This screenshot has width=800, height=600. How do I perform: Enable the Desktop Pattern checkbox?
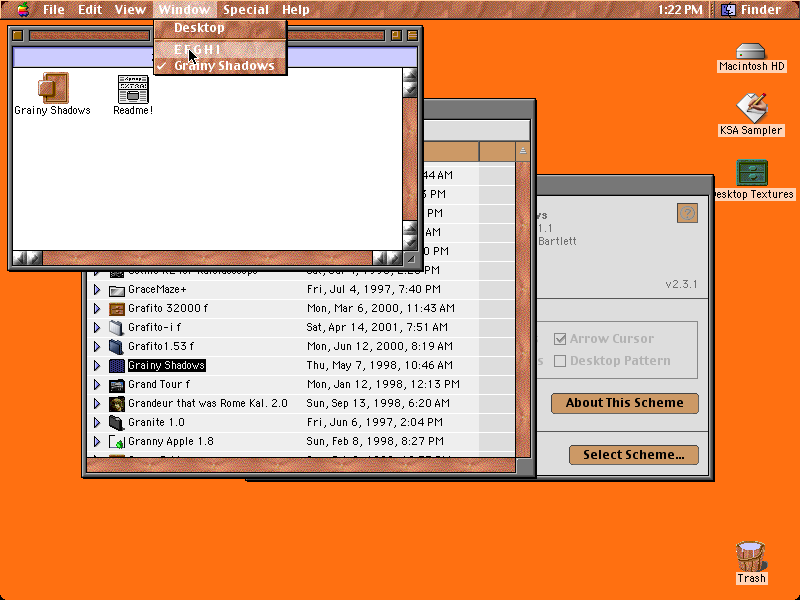pyautogui.click(x=560, y=361)
